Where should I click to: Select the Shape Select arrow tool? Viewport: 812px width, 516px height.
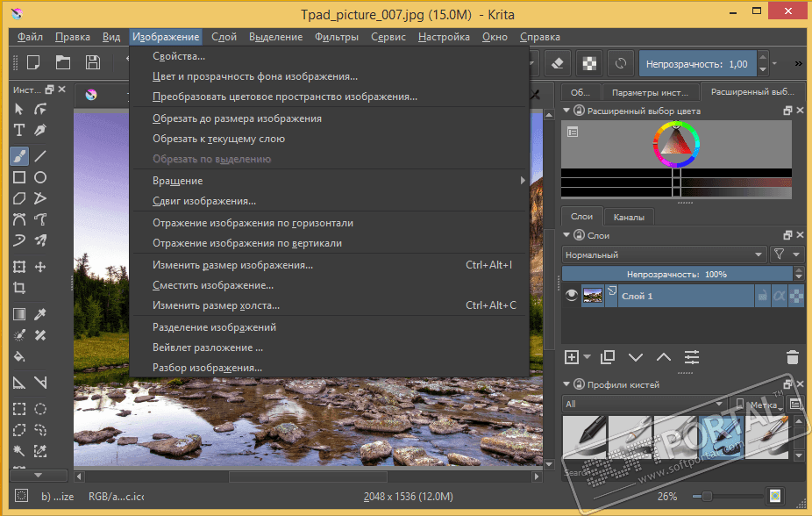[19, 109]
